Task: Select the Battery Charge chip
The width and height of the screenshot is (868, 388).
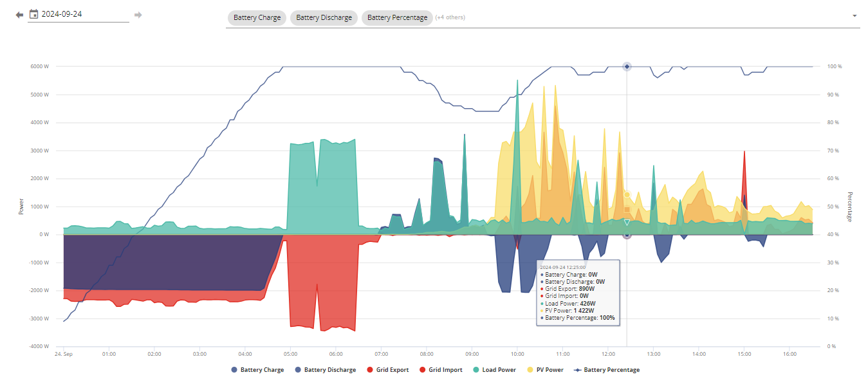Action: (257, 17)
